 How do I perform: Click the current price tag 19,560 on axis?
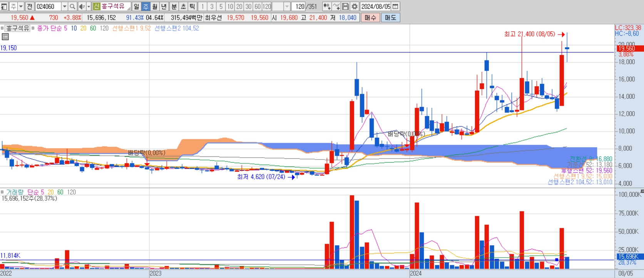click(x=630, y=48)
